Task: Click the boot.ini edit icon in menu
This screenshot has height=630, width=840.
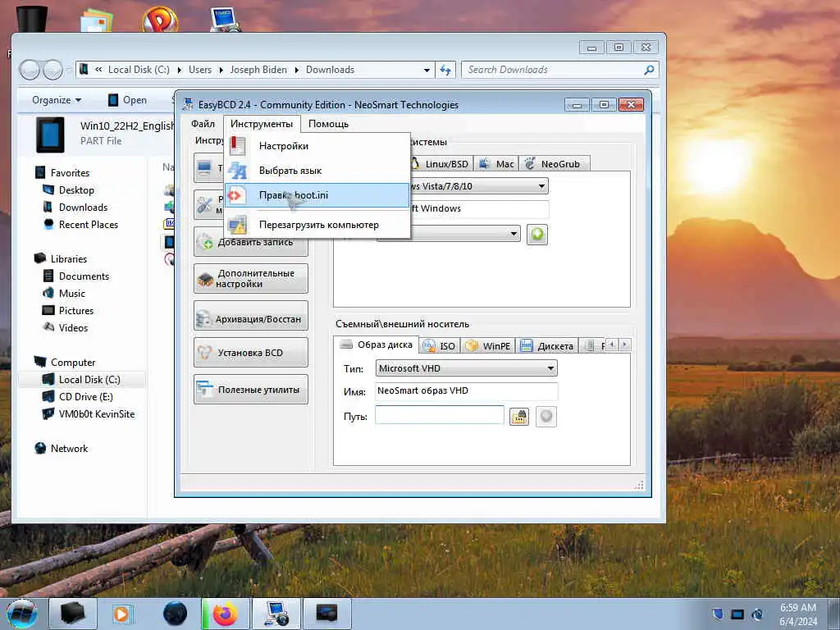Action: (x=235, y=195)
